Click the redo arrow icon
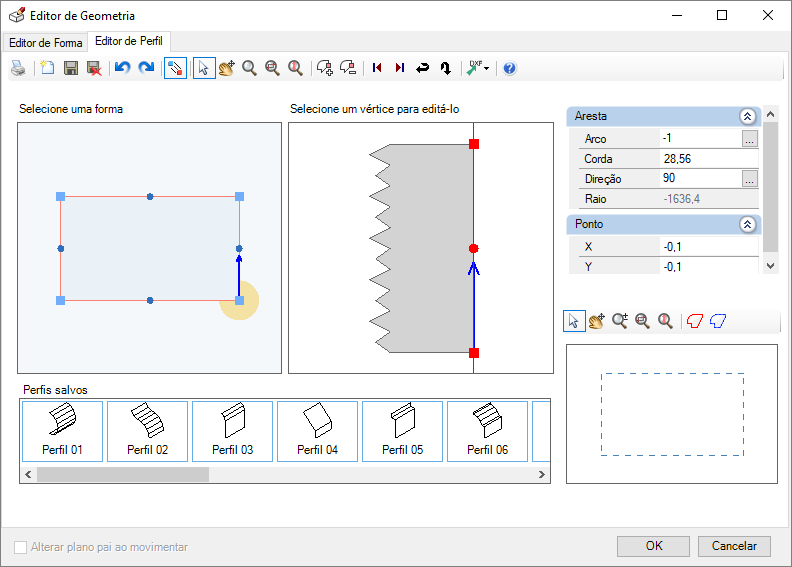This screenshot has height=567, width=792. [x=146, y=68]
